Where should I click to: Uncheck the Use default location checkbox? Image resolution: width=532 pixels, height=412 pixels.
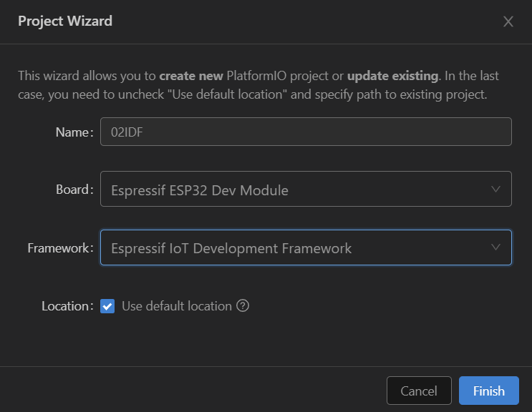point(107,306)
